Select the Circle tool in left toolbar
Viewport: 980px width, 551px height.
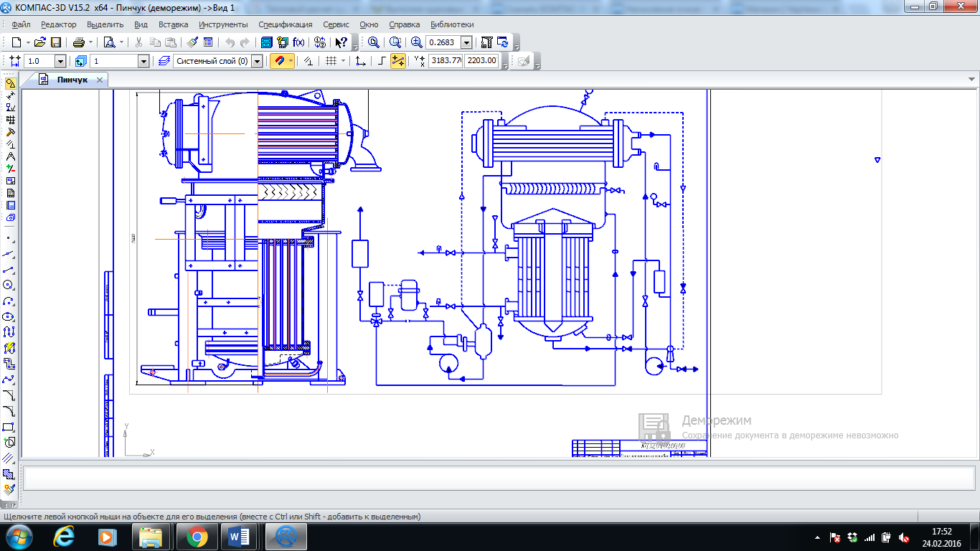(9, 285)
